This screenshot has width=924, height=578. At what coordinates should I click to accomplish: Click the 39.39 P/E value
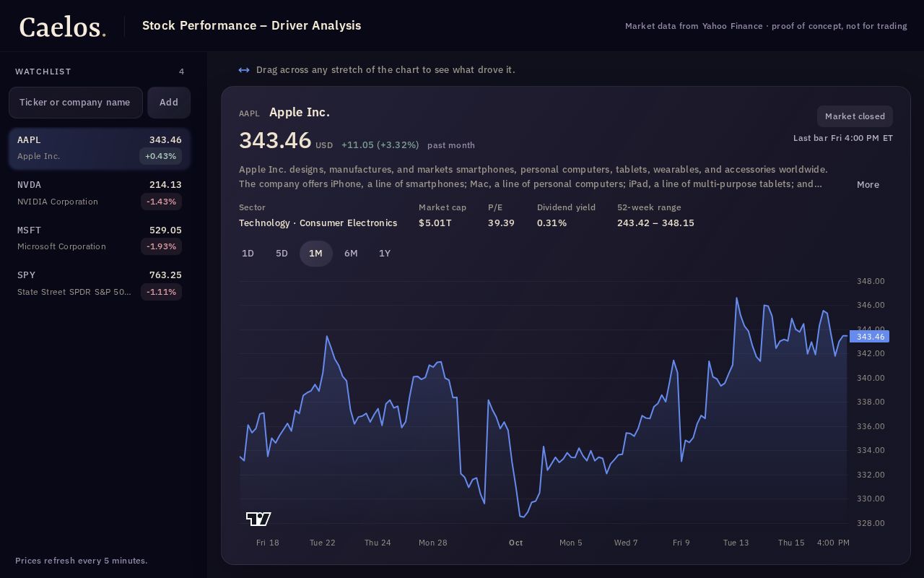point(501,223)
